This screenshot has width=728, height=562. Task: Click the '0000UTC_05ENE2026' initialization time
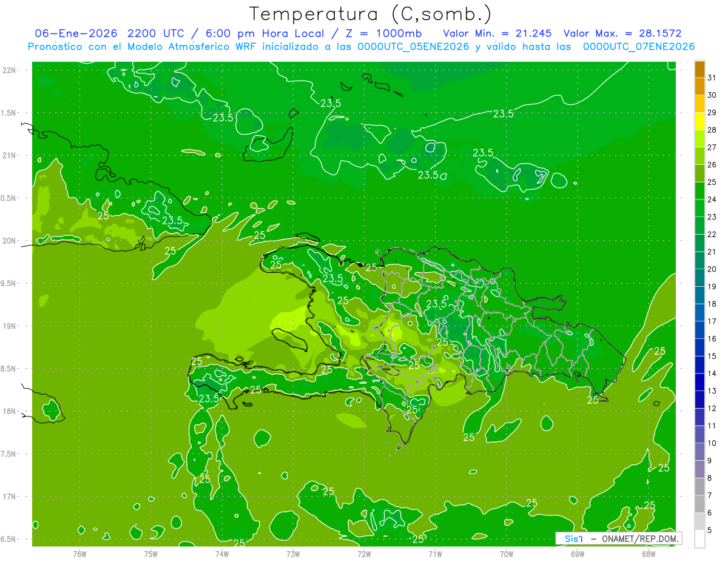point(413,47)
